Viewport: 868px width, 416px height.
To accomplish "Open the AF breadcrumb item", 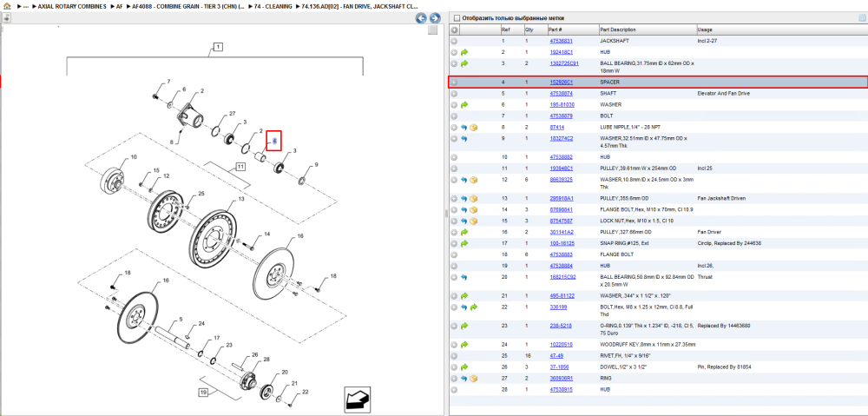I will (x=120, y=6).
